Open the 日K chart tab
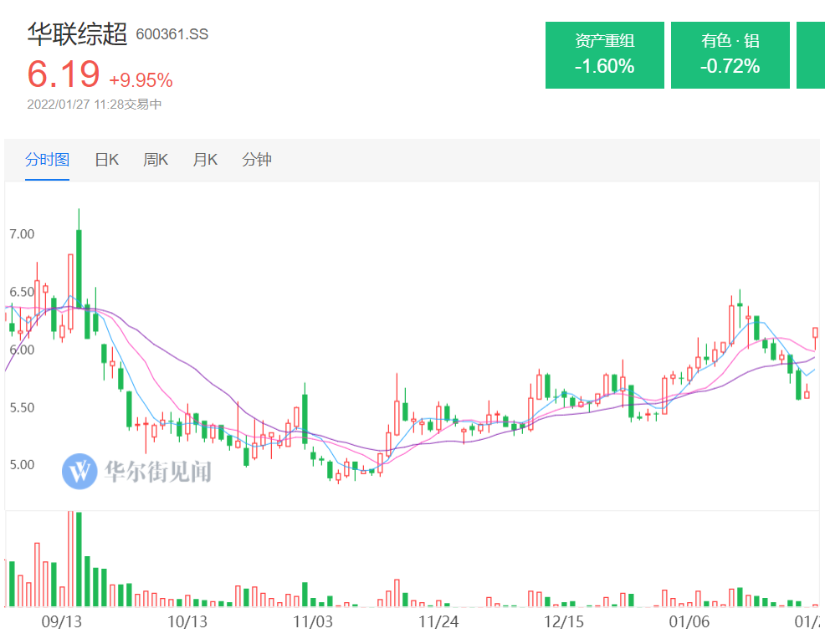The width and height of the screenshot is (825, 644). point(107,159)
